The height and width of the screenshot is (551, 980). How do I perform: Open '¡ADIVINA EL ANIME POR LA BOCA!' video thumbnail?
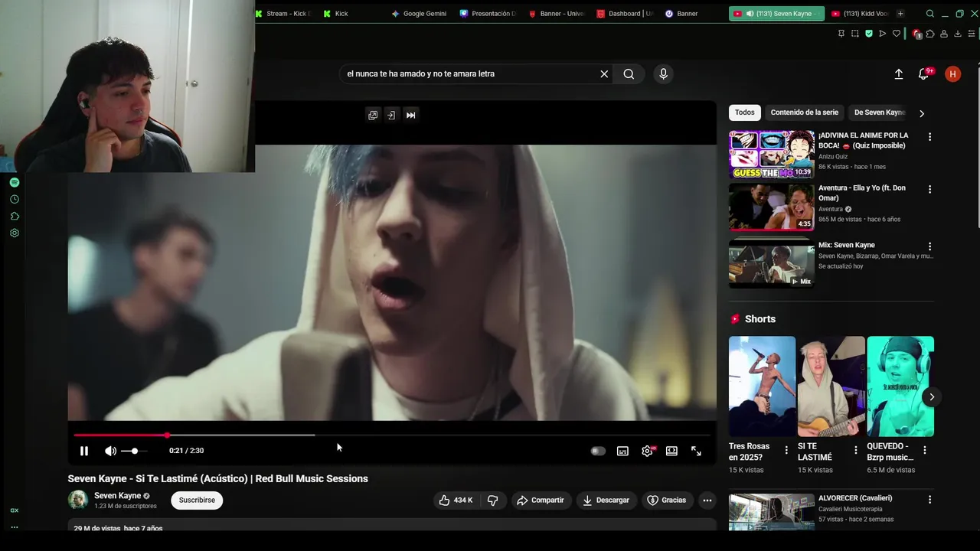[x=772, y=154]
